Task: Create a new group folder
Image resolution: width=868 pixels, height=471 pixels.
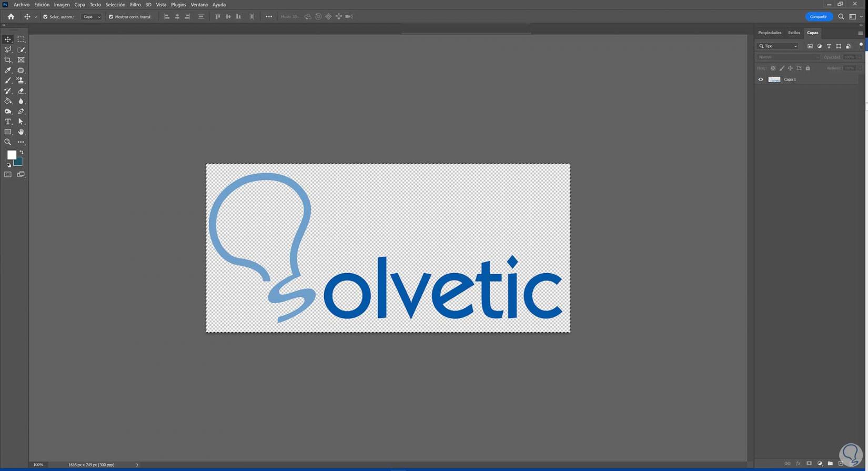Action: 830,464
